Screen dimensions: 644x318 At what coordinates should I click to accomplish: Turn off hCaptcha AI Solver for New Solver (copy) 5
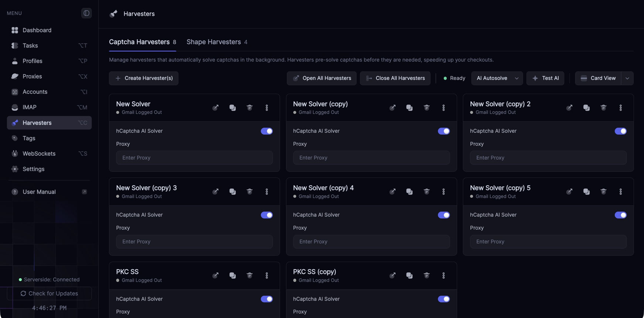tap(621, 215)
